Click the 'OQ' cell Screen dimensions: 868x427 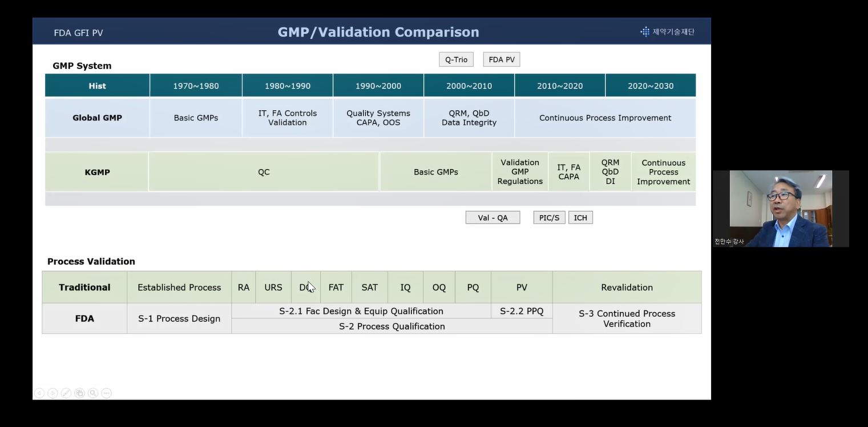click(x=439, y=287)
